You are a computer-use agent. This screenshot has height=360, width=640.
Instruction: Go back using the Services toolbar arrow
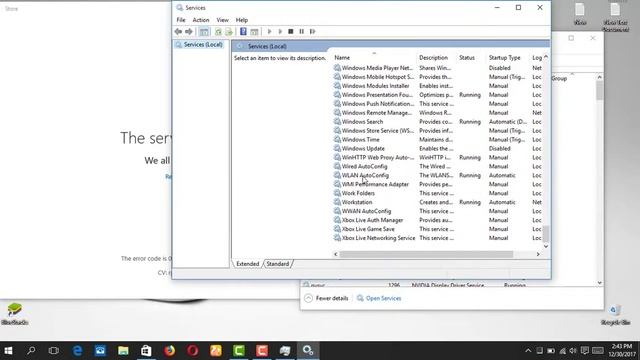(178, 31)
